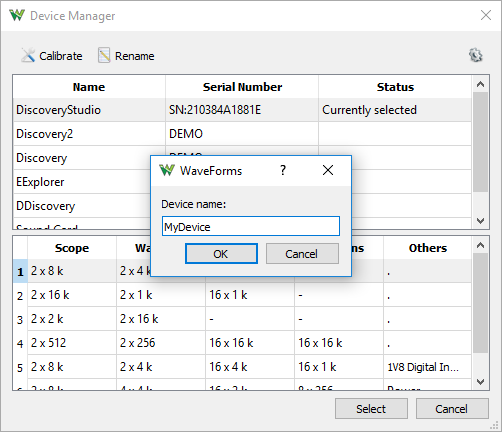Close the Device Manager window

click(x=486, y=15)
